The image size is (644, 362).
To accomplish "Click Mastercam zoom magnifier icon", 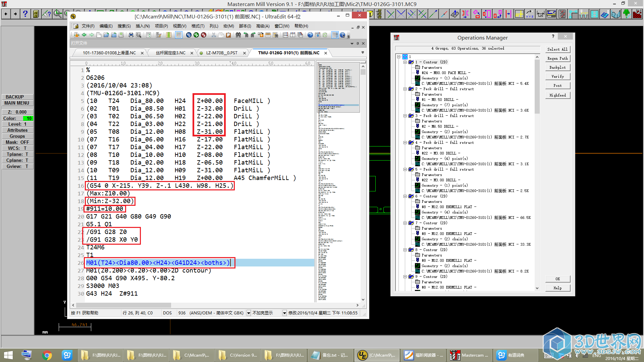I will 58,14.
